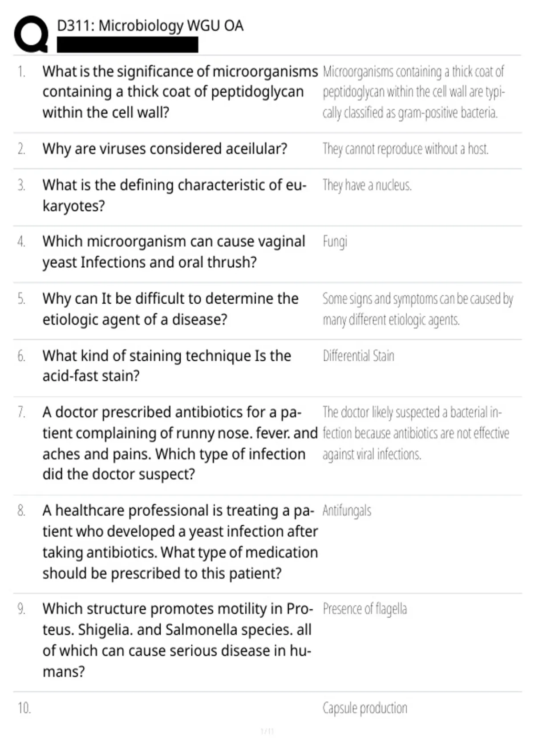This screenshot has width=534, height=756.
Task: Click the gram-positive bacteria answer text
Action: 414,92
